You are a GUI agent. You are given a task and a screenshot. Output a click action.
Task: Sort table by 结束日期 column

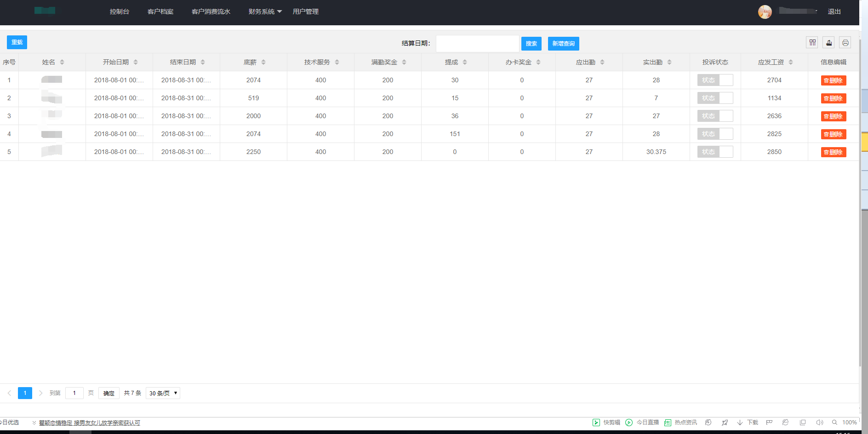[x=203, y=62]
